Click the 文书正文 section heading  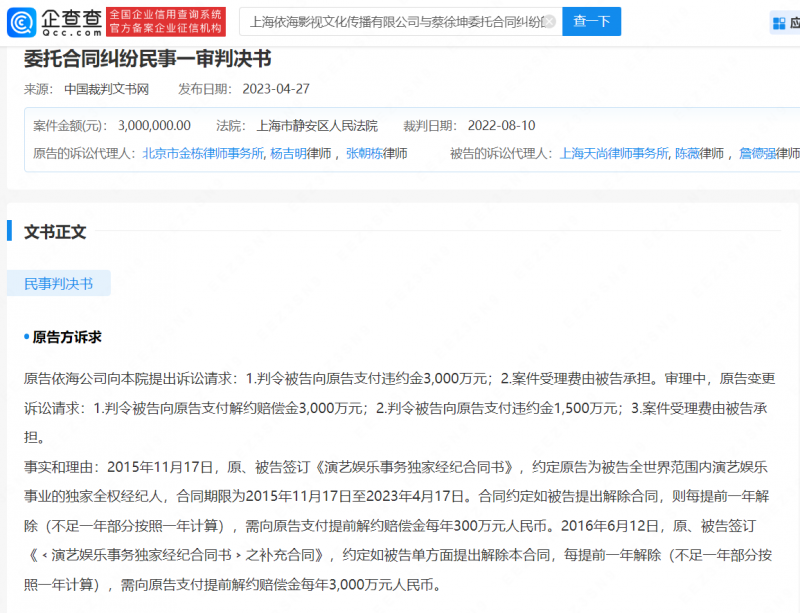(x=55, y=232)
